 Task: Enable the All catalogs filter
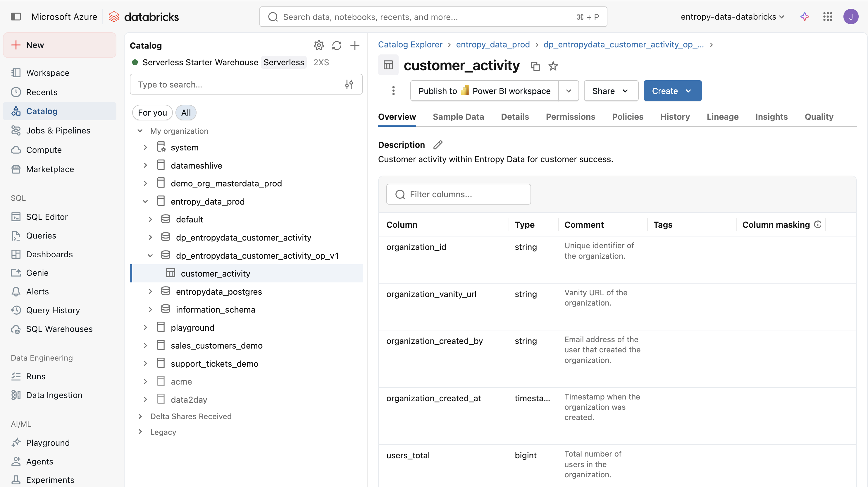(186, 112)
